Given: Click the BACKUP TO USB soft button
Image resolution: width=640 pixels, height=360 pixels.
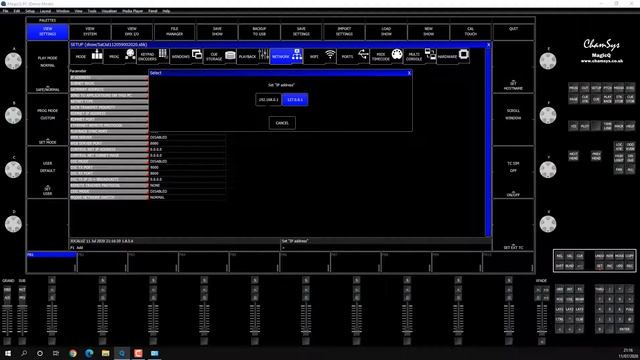Looking at the screenshot, I should [x=259, y=32].
